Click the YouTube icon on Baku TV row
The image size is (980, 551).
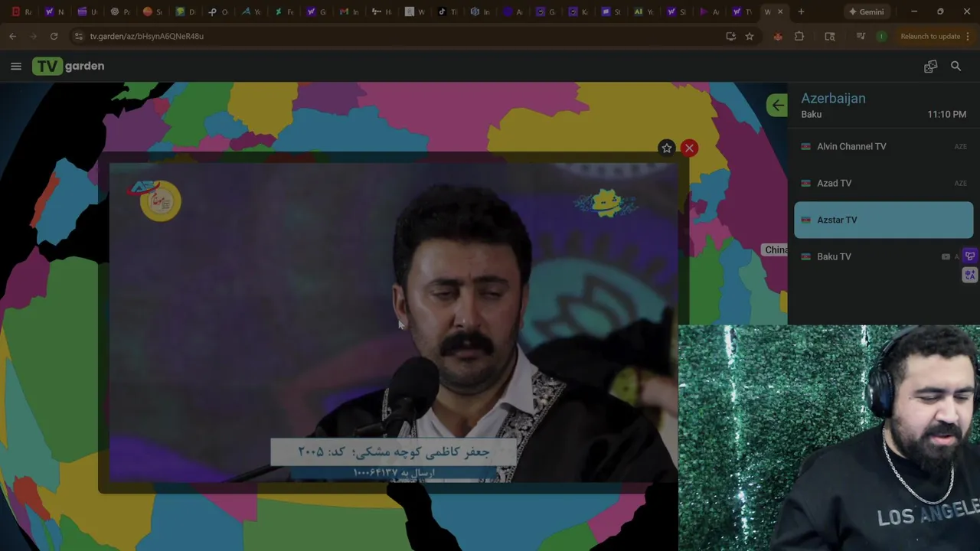coord(946,257)
